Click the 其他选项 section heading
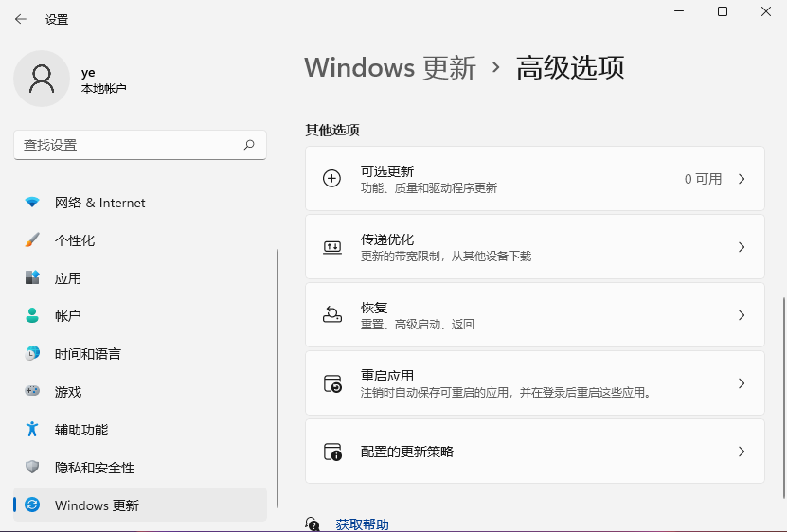 pyautogui.click(x=332, y=130)
